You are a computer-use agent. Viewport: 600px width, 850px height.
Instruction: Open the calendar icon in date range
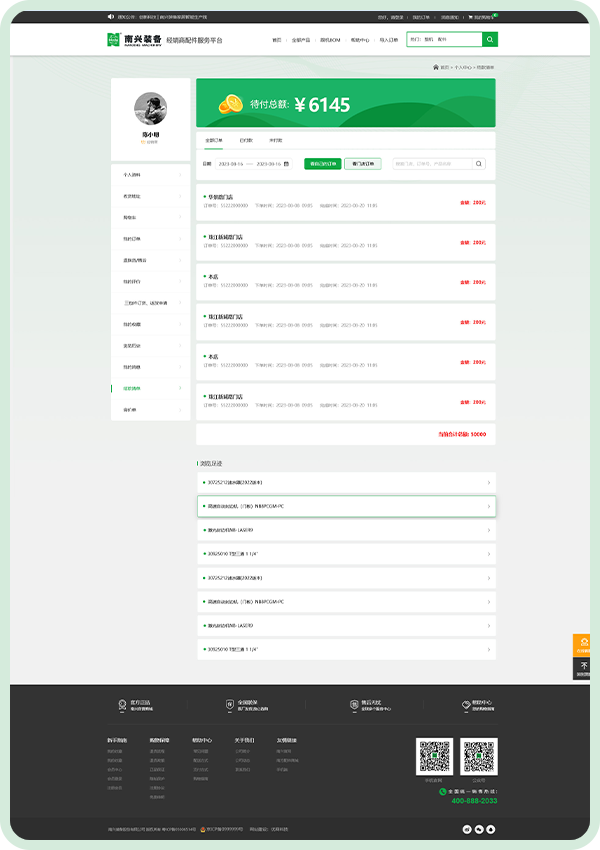click(x=287, y=163)
